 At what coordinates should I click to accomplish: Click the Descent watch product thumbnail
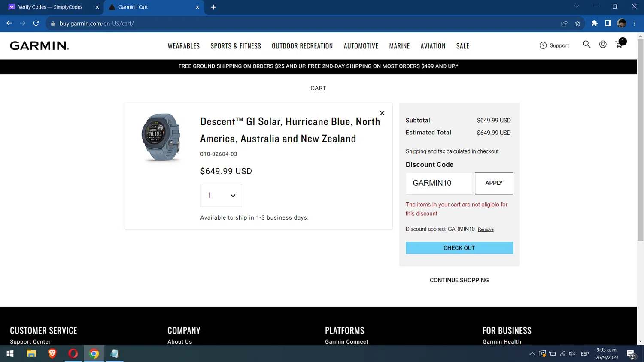click(x=161, y=137)
